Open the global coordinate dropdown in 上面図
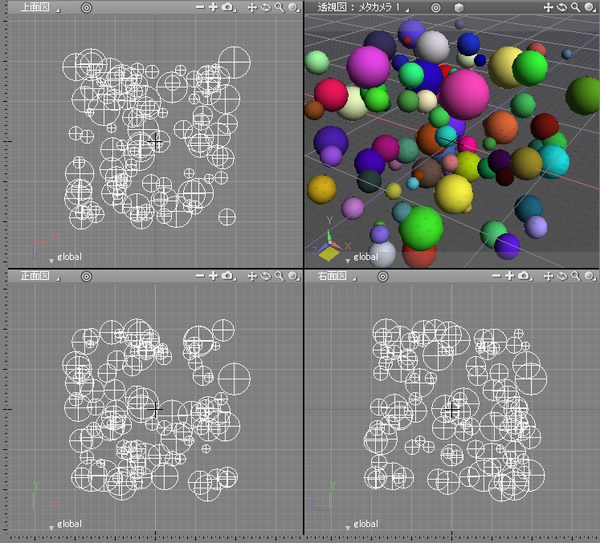 65,257
